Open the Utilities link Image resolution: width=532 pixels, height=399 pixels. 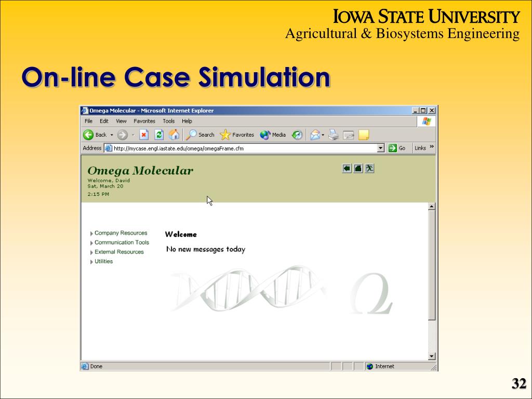pyautogui.click(x=103, y=262)
